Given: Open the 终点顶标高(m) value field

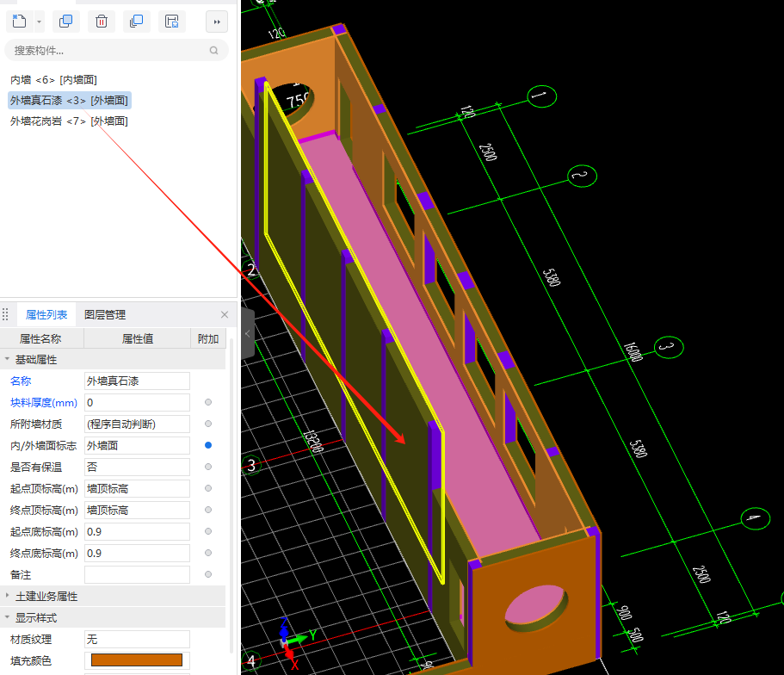Looking at the screenshot, I should point(137,511).
